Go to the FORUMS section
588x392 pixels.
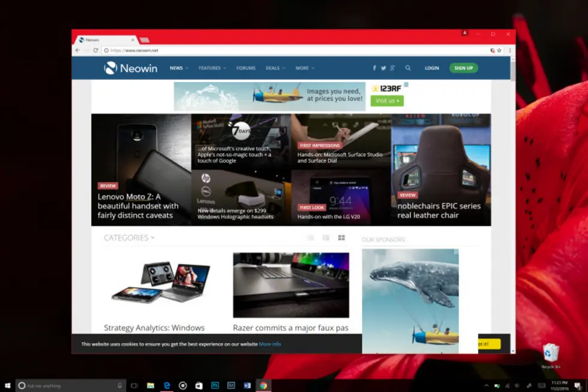point(245,68)
